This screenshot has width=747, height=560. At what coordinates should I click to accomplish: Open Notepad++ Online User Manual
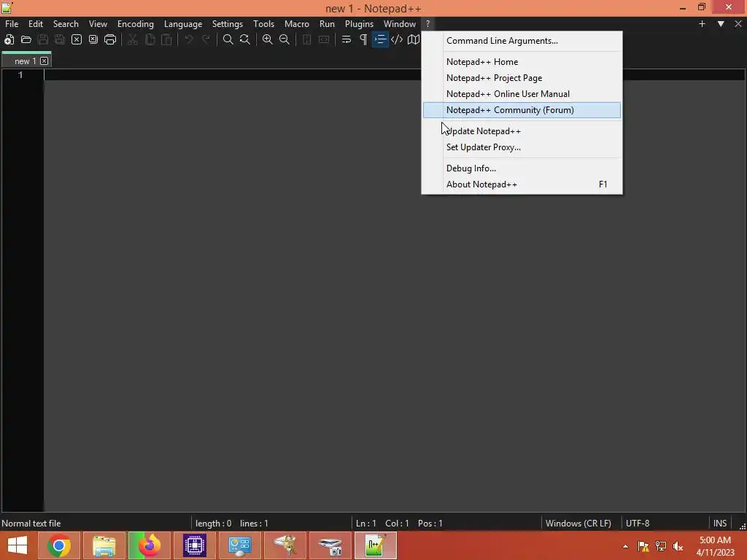pos(522,94)
